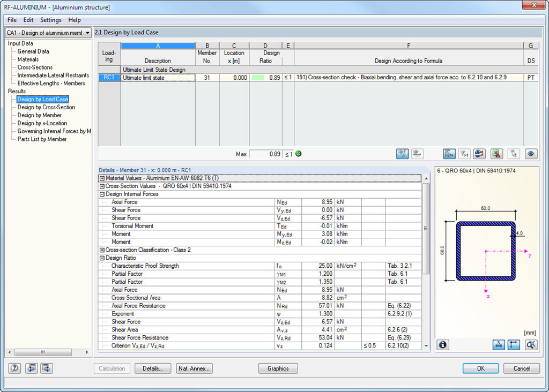Click column A header
Image resolution: width=549 pixels, height=392 pixels.
coord(158,46)
